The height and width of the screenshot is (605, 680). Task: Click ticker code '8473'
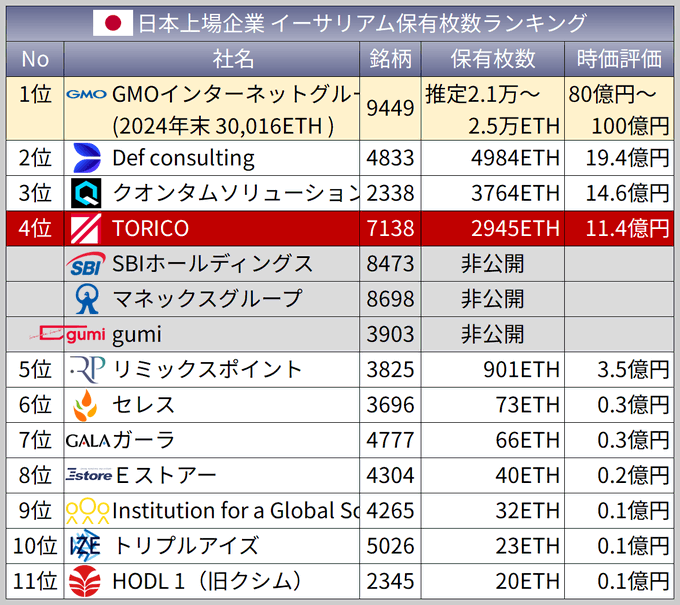390,264
